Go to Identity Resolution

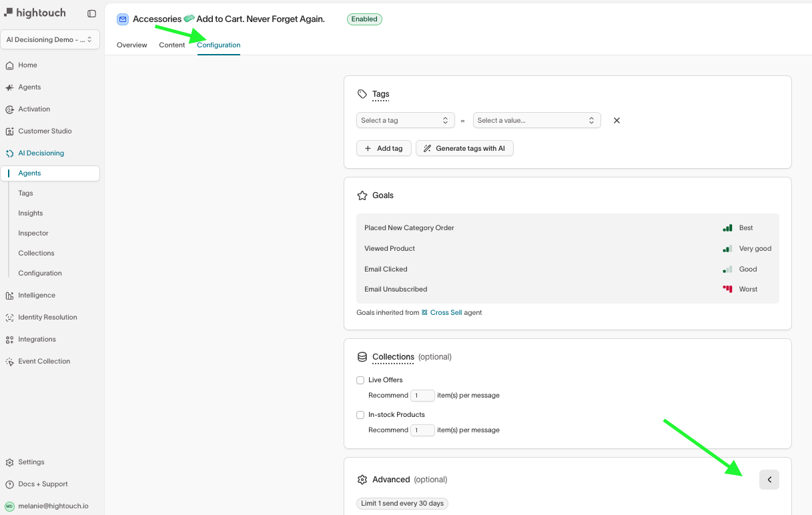[x=46, y=317]
